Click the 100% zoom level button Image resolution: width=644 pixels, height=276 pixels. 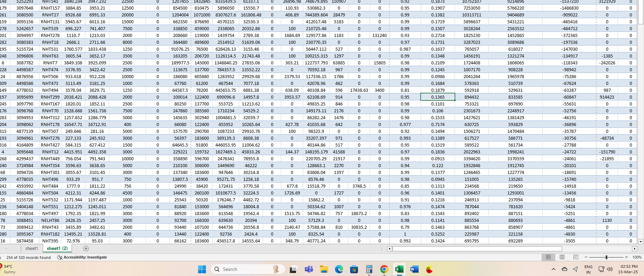coord(637,257)
